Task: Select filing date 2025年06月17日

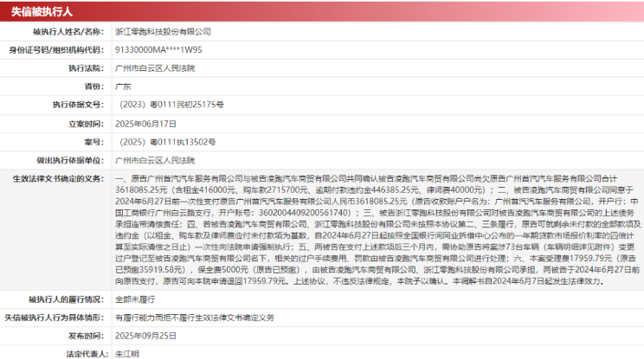Action: [x=145, y=124]
